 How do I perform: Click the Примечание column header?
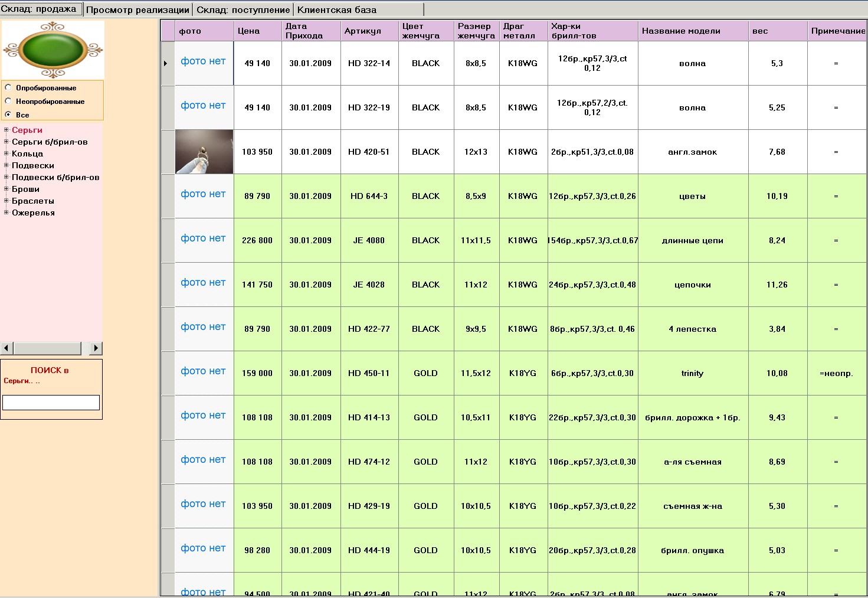837,31
